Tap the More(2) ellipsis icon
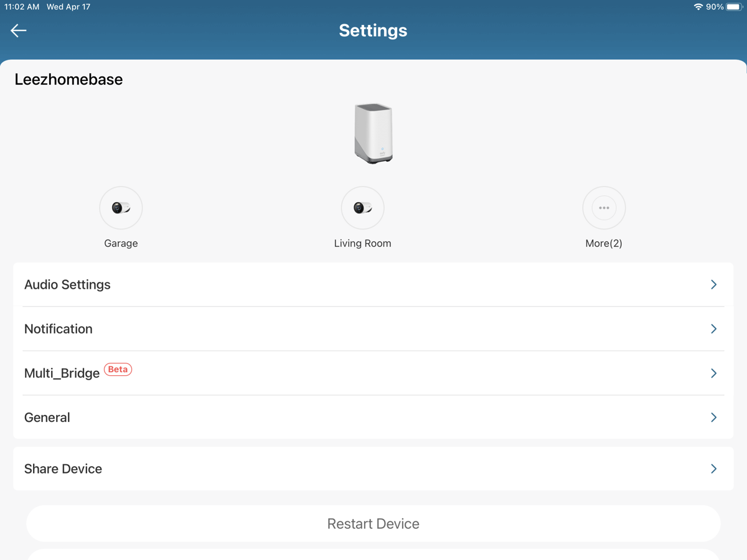747x560 pixels. (604, 208)
